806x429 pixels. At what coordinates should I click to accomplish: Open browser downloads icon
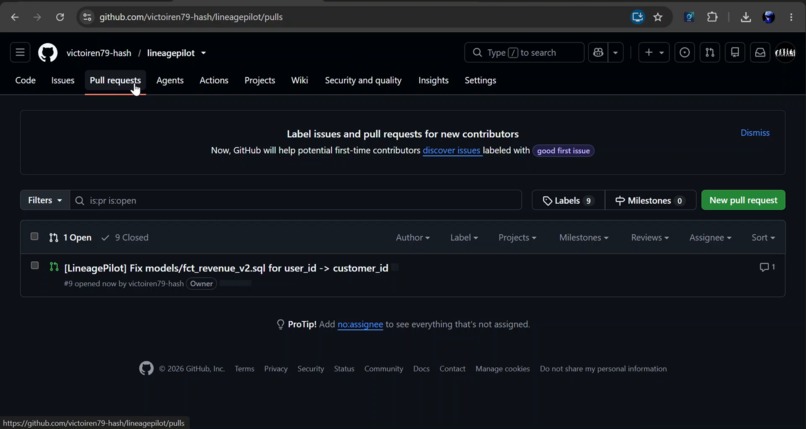click(745, 17)
